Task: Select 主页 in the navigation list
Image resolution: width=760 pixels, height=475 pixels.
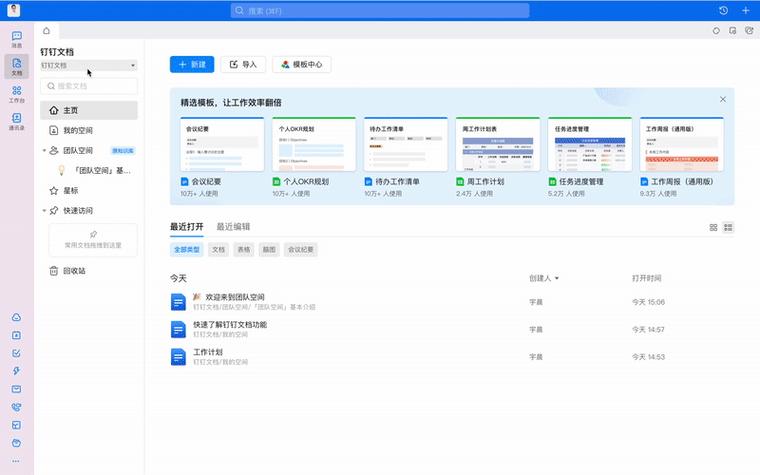Action: pos(89,111)
